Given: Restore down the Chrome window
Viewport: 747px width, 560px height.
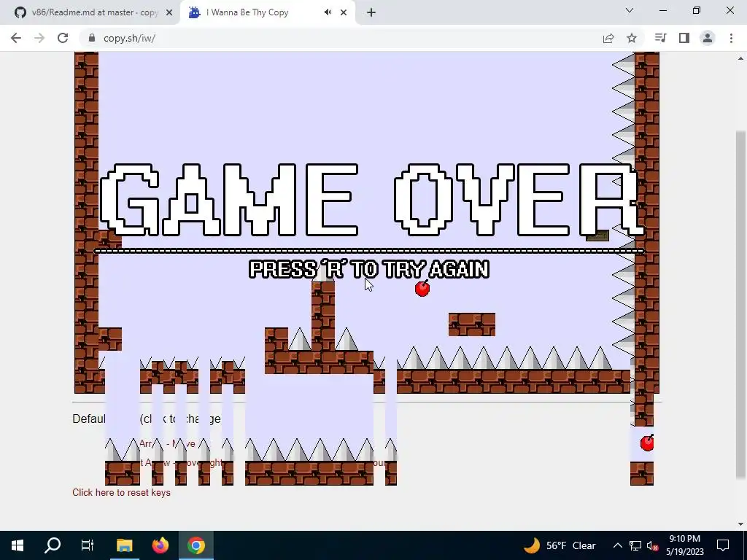Looking at the screenshot, I should (x=697, y=10).
